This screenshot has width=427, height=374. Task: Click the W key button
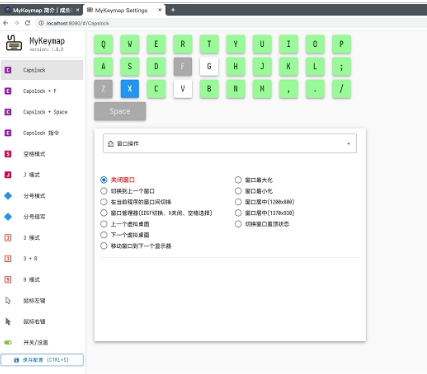coord(130,44)
